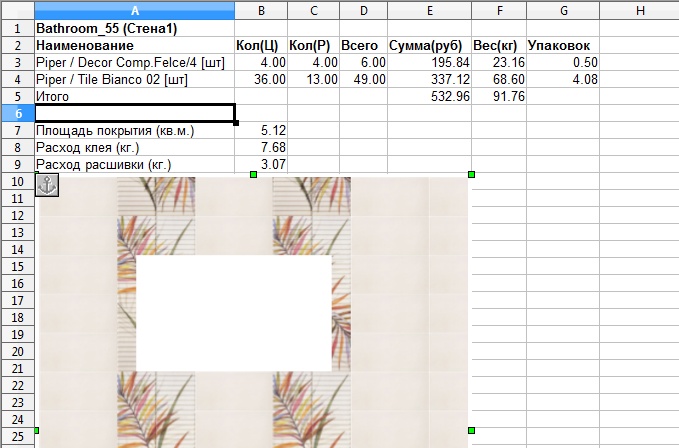Screen dimensions: 679x448
Task: Click the 'Упаковок' header cell
Action: 563,45
